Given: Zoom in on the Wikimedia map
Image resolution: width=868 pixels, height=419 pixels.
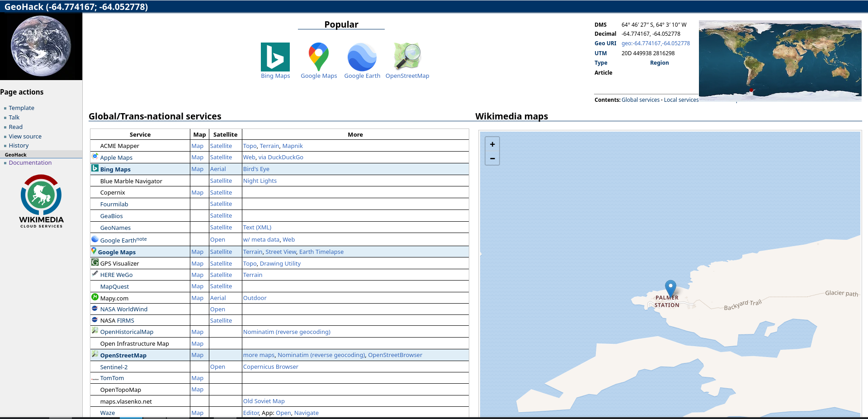Looking at the screenshot, I should pyautogui.click(x=492, y=144).
